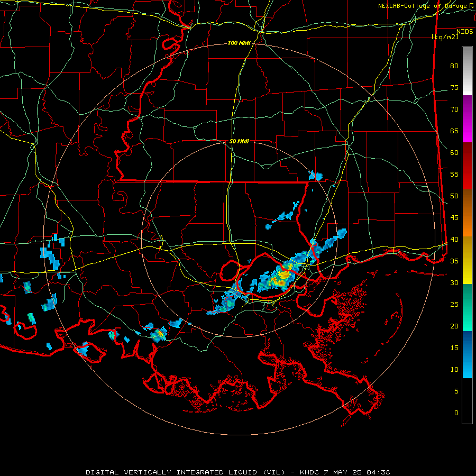
Task: Click the dark red segment of the color bar
Action: tap(467, 166)
